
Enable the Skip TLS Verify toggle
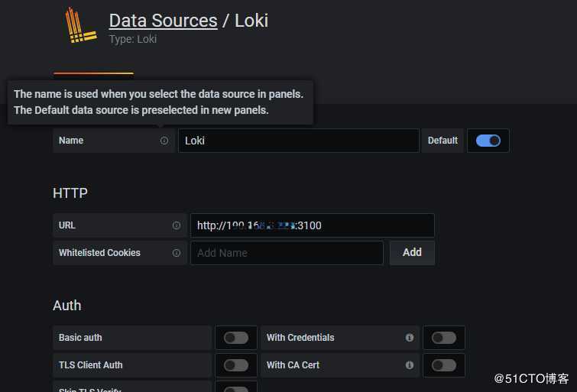[236, 390]
